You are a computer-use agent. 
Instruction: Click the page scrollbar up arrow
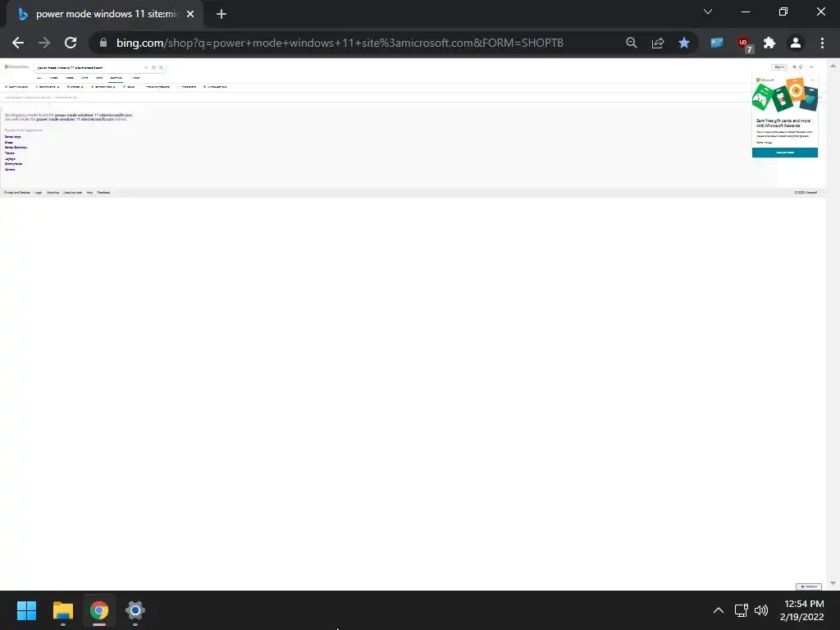click(833, 66)
